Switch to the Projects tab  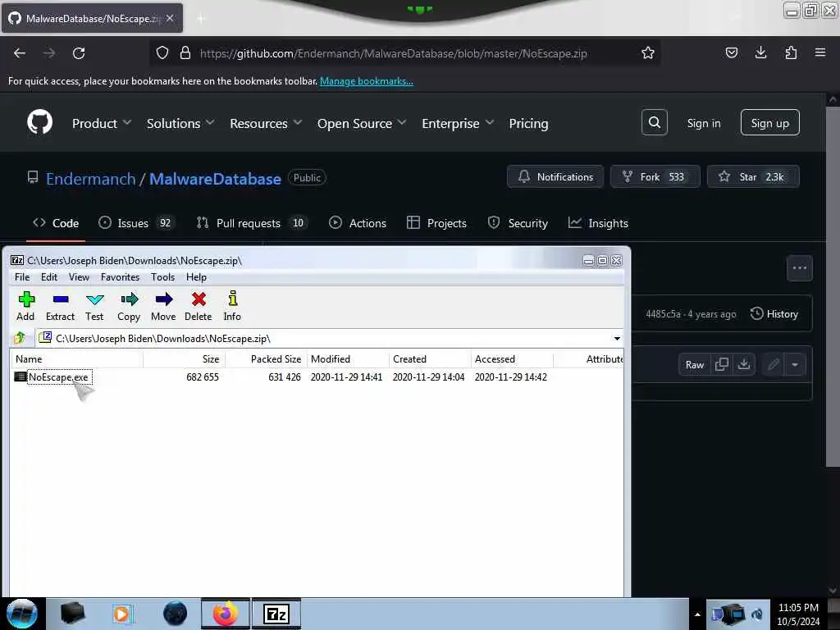pos(436,223)
